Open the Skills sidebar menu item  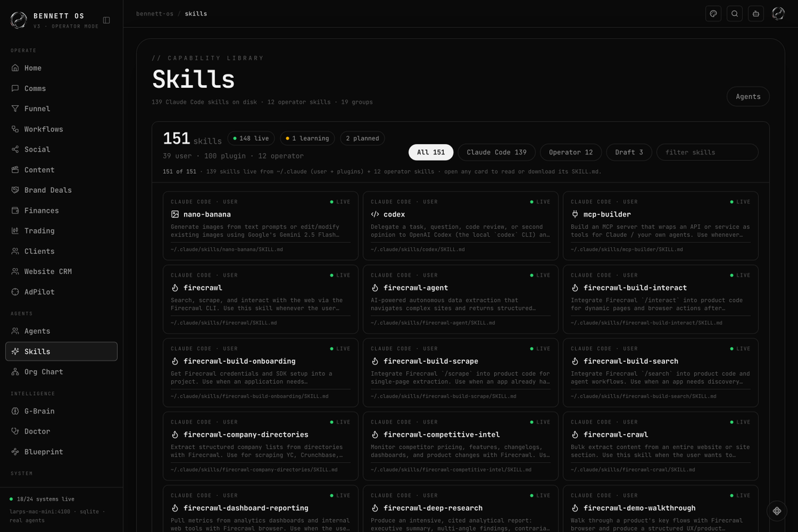coord(61,351)
